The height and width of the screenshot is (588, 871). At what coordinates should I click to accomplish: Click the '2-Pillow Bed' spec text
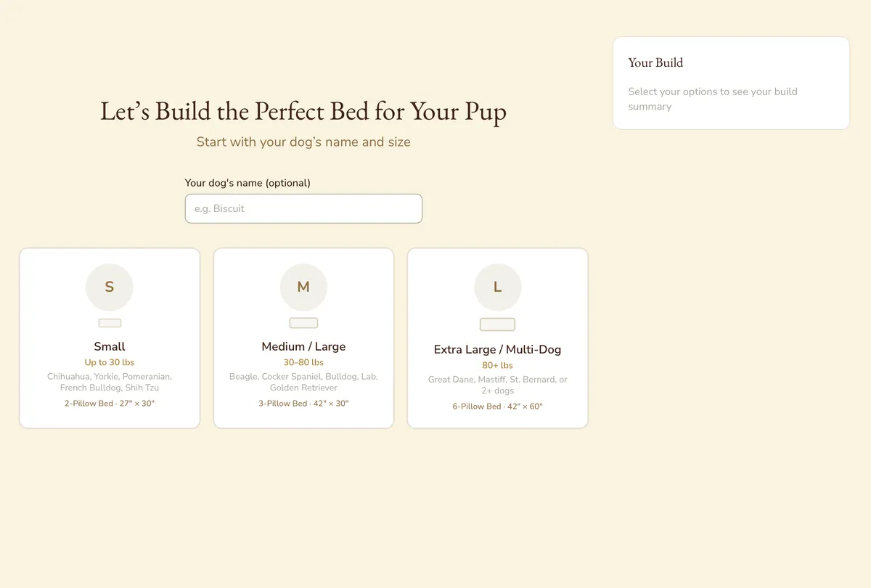109,403
